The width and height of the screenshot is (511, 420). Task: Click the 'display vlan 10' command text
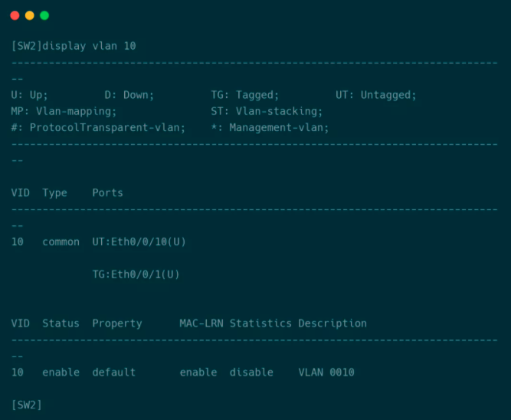89,46
